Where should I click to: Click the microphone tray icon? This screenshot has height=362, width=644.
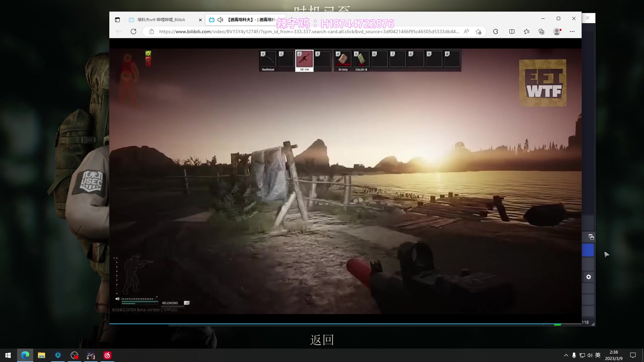(x=574, y=355)
